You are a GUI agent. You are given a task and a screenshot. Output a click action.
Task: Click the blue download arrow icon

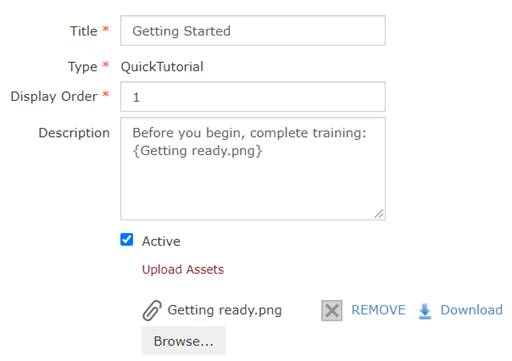click(x=425, y=311)
